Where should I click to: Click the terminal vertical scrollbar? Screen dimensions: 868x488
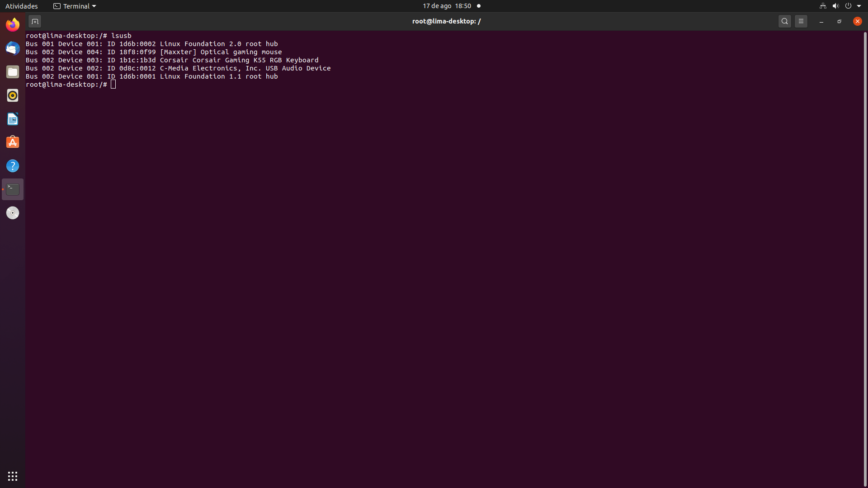click(x=865, y=259)
